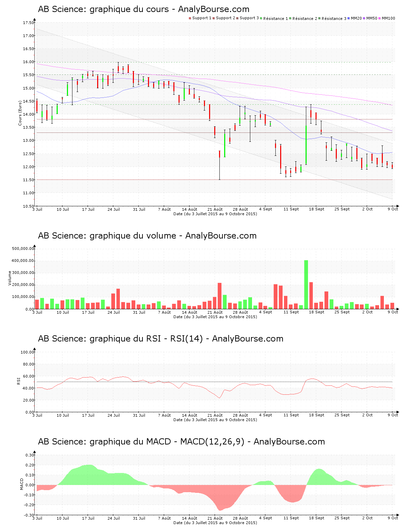Select the Résistance 3 legend label

(334, 19)
